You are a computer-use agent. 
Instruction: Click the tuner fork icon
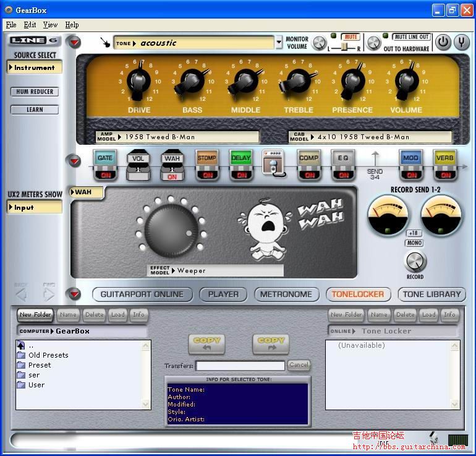click(461, 42)
